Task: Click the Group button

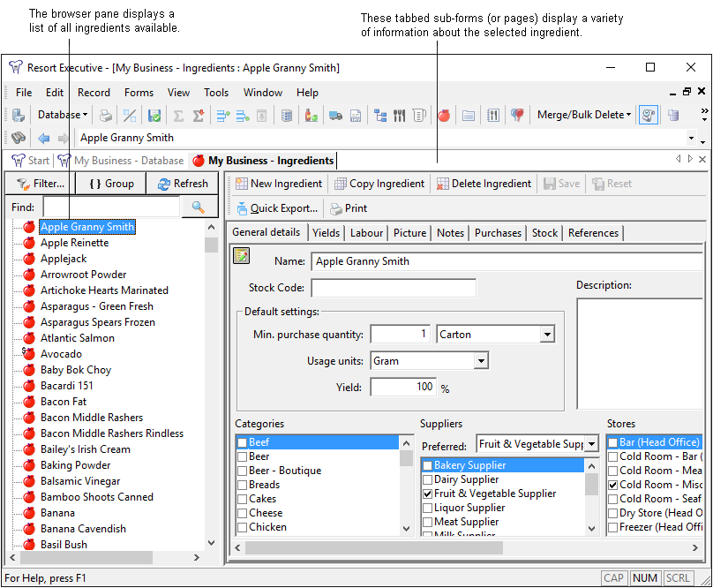Action: pyautogui.click(x=111, y=184)
